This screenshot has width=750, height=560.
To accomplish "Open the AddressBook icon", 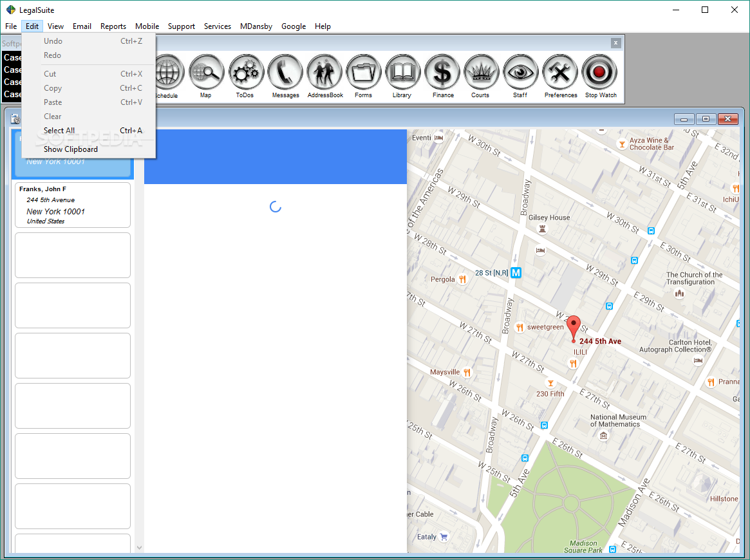I will point(324,72).
